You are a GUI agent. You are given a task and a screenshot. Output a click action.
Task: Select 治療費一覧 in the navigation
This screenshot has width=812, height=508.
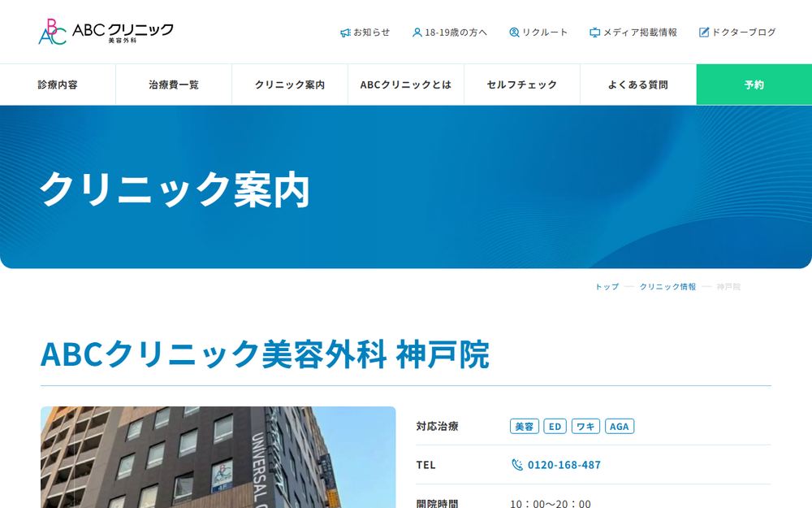174,85
